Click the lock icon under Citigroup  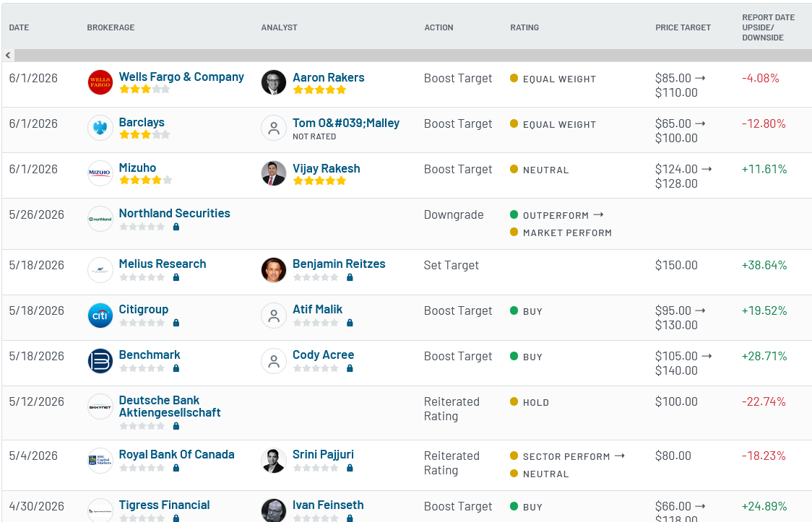pyautogui.click(x=176, y=323)
